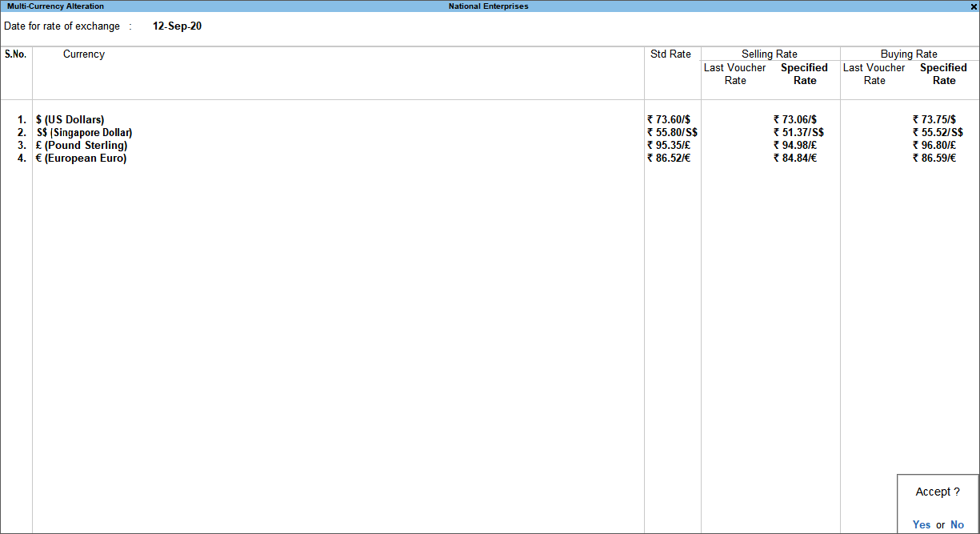
Task: Click Euro standard rate ₹ 86.52/€
Action: [669, 159]
